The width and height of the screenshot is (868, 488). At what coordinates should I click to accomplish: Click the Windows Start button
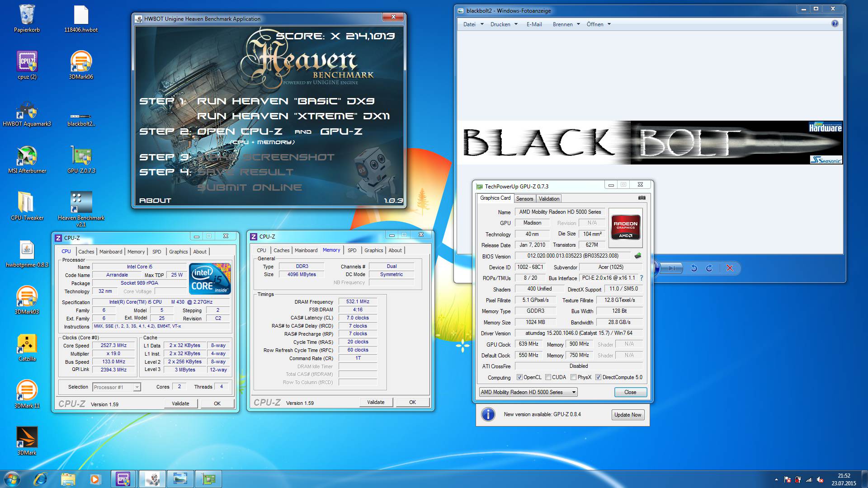(12, 479)
